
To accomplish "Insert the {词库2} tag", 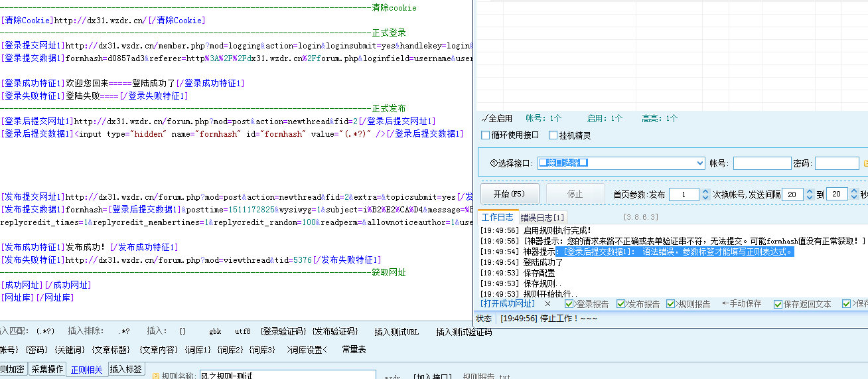I will click(230, 350).
